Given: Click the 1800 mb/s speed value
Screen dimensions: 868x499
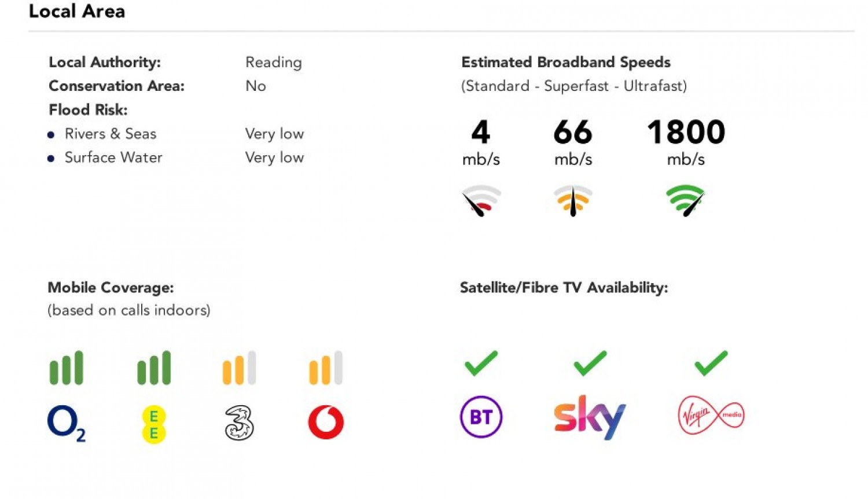Looking at the screenshot, I should [686, 132].
